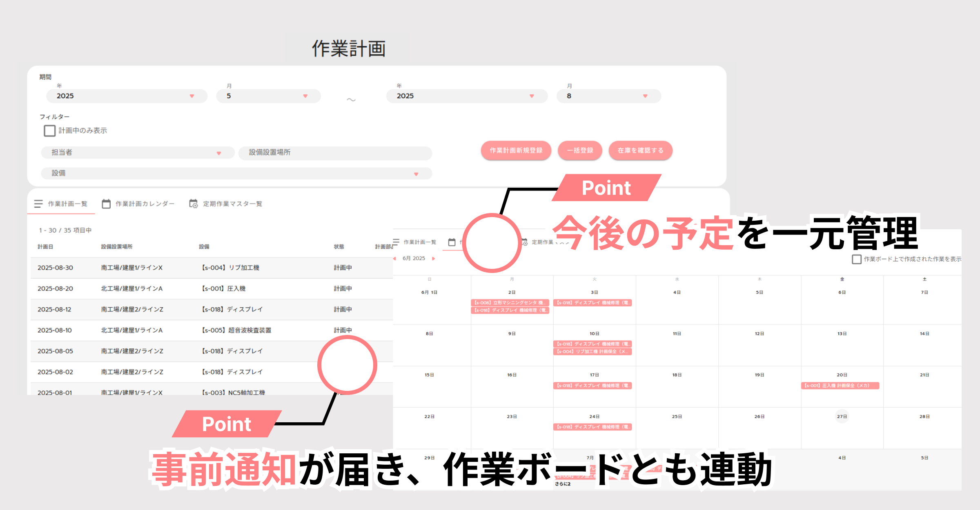This screenshot has height=510, width=980.
Task: Click the 設備設置場所 input field
Action: pyautogui.click(x=335, y=153)
